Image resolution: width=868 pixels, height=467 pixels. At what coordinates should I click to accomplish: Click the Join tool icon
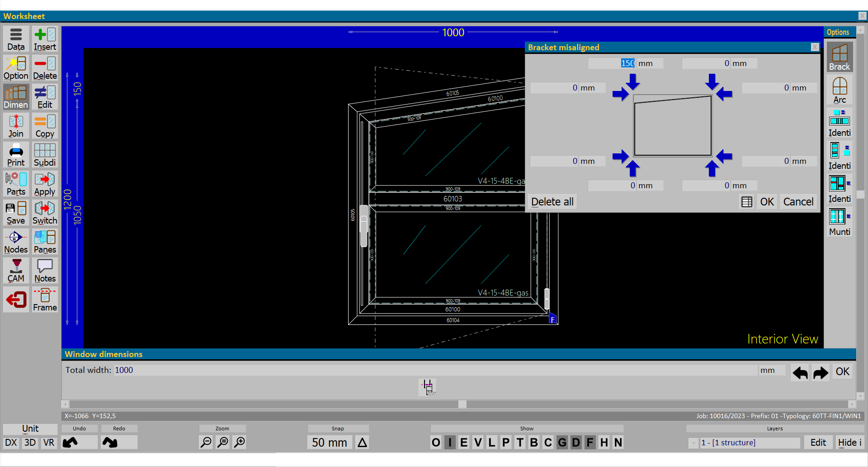(x=16, y=126)
